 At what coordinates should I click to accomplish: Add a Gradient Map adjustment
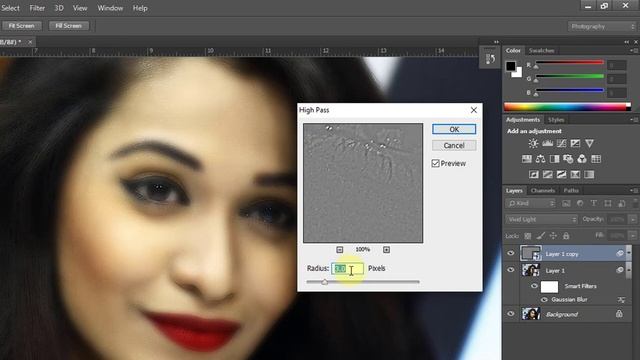click(589, 175)
